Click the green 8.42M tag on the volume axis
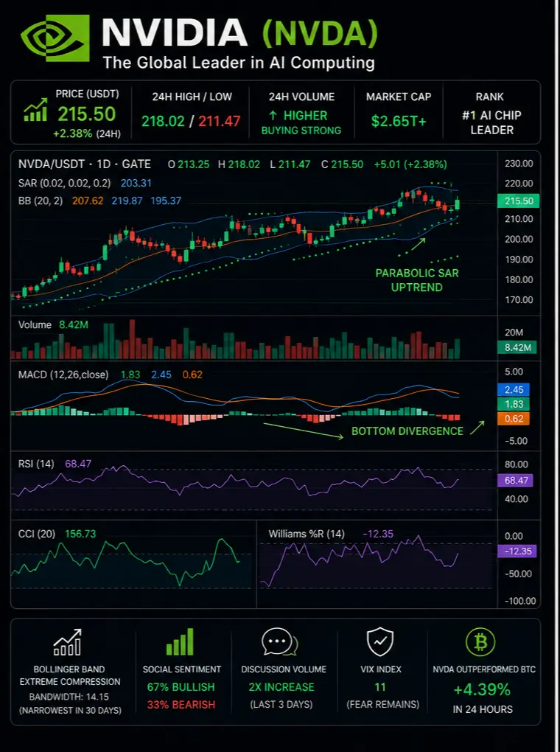This screenshot has width=560, height=752. point(517,348)
